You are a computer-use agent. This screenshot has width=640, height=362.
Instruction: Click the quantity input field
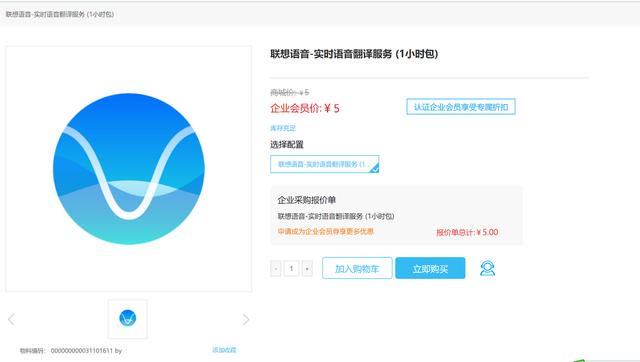tap(291, 269)
